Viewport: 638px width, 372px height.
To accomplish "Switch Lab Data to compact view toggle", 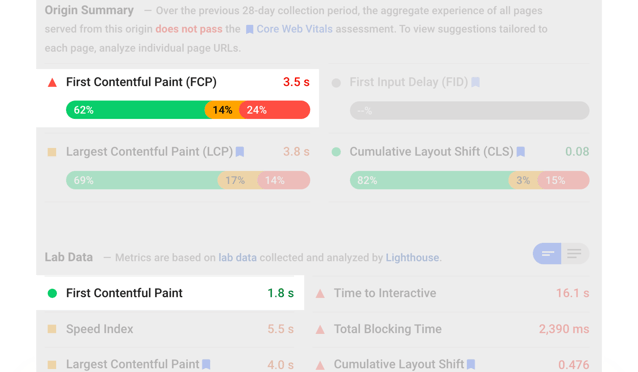I will tap(547, 254).
